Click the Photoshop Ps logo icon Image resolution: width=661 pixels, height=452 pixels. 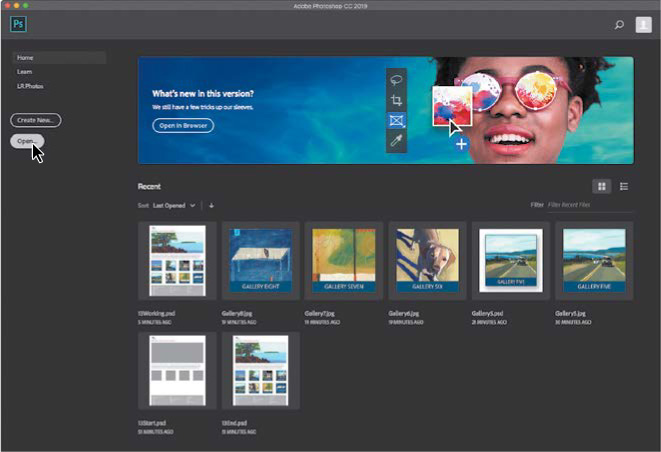click(18, 24)
